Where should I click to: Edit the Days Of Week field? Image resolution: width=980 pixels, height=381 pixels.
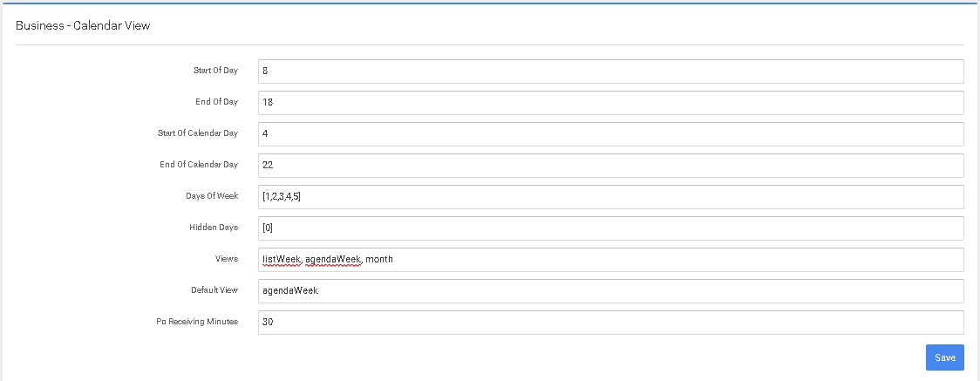[x=610, y=197]
